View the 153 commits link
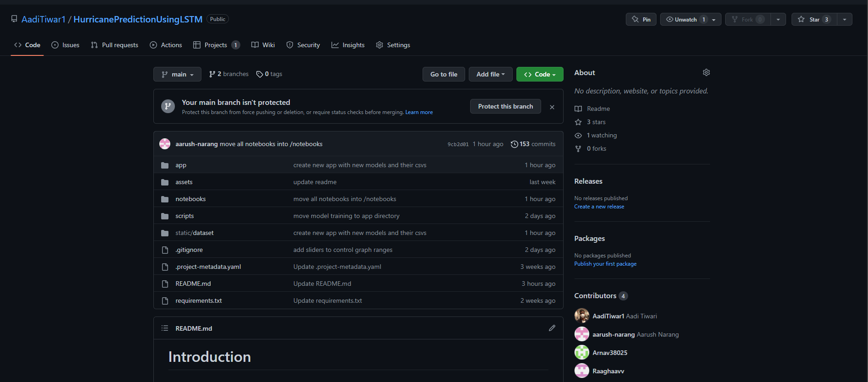 click(x=533, y=144)
